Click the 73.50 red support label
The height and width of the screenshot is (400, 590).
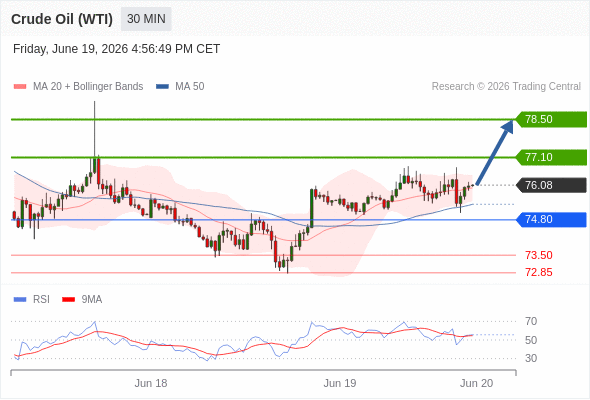coord(538,255)
